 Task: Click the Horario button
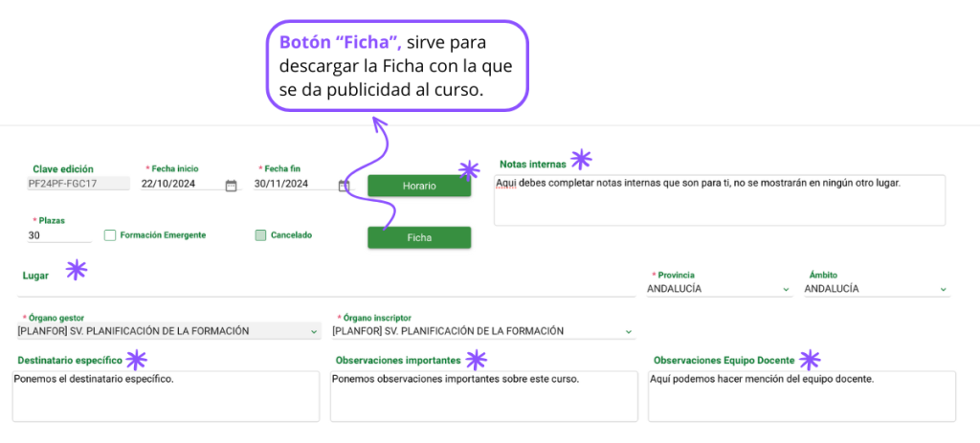419,186
